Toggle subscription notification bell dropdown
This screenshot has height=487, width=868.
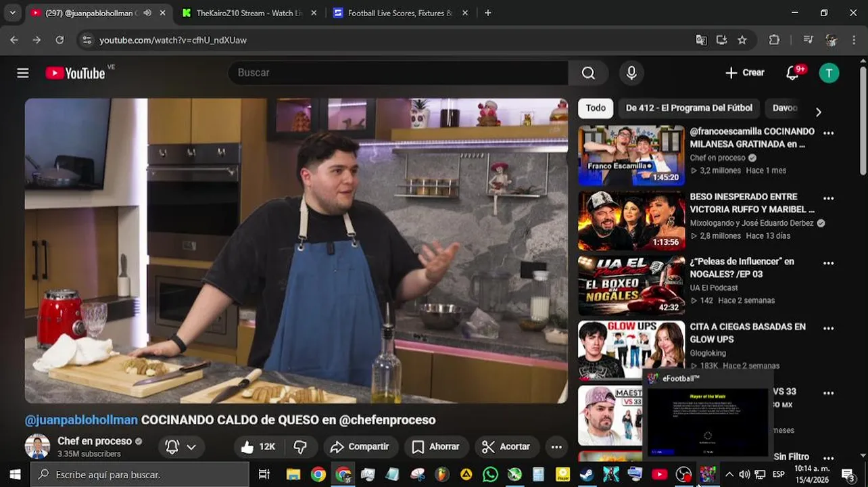(x=180, y=446)
